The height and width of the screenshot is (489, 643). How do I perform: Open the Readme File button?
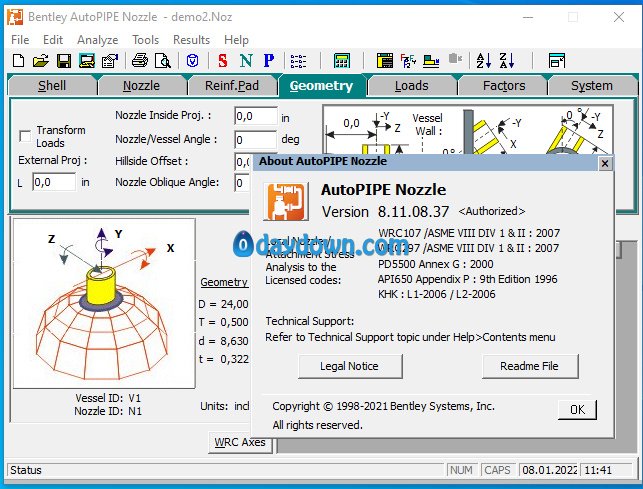(x=529, y=366)
